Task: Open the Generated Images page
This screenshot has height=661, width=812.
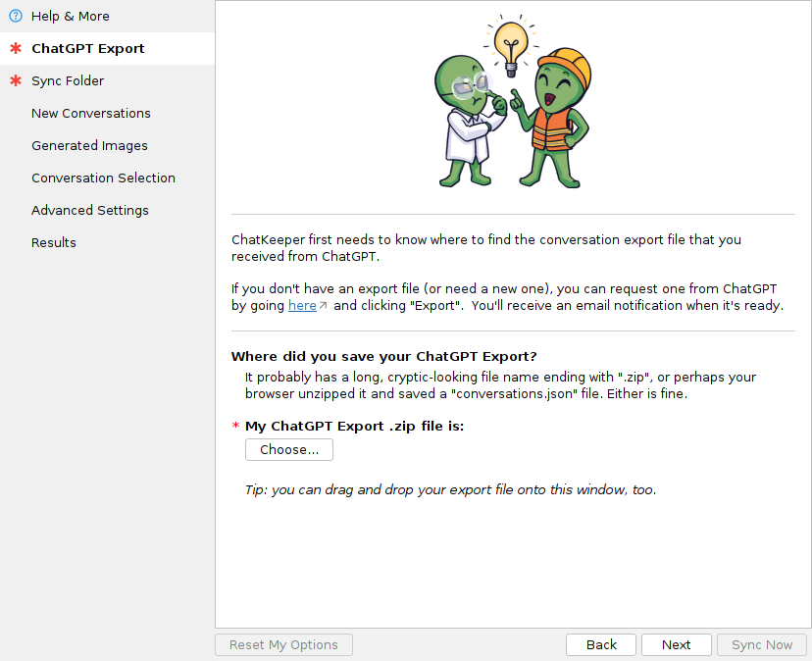Action: [x=89, y=145]
